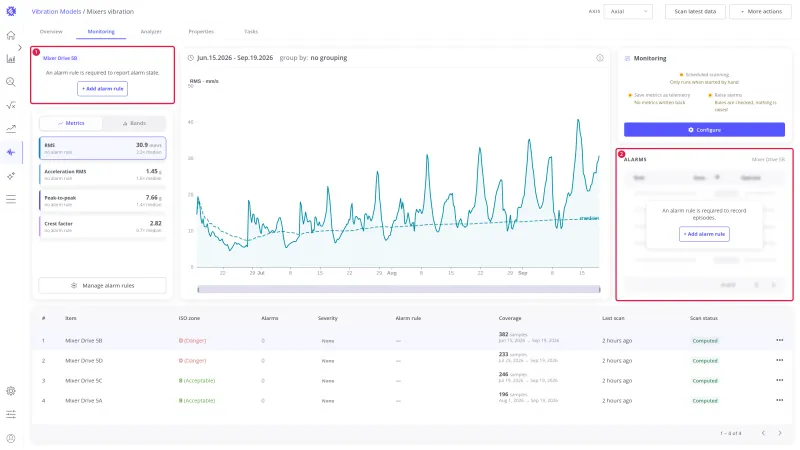Select the Crest factor metric card
This screenshot has width=800, height=450.
point(103,227)
